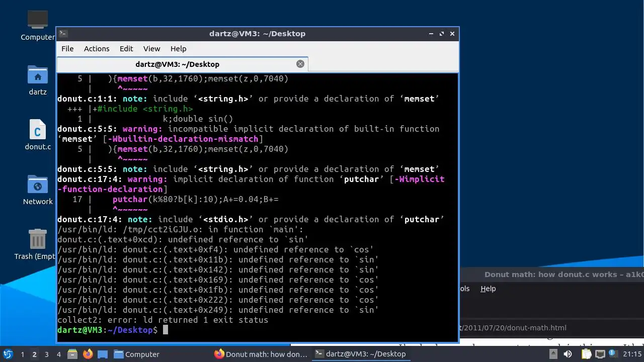Open the dartz home folder icon
Viewport: 644px width, 362px height.
(38, 80)
